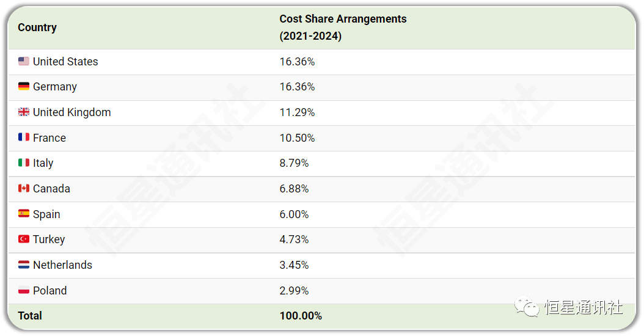Image resolution: width=644 pixels, height=336 pixels.
Task: Click the Netherlands flag icon
Action: (24, 265)
